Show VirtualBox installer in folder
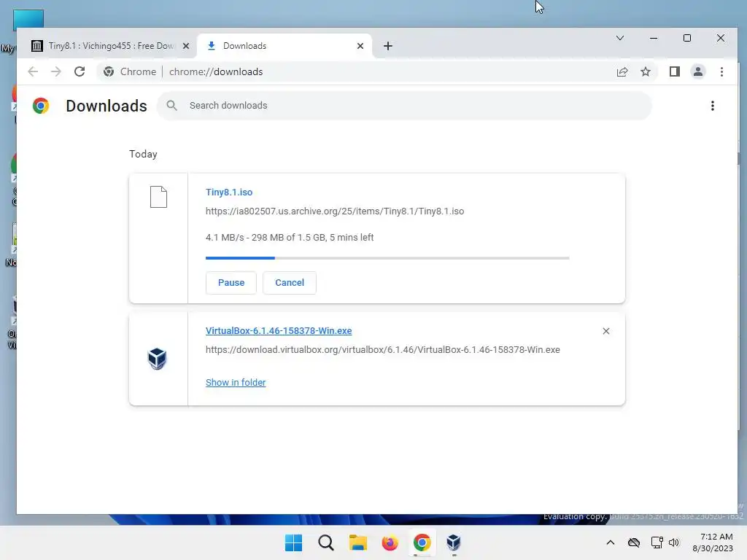 [x=236, y=383]
